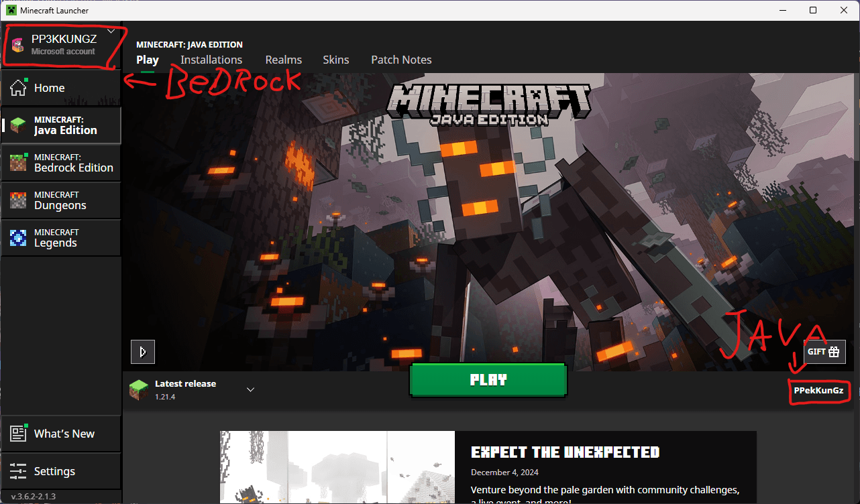Screen dimensions: 860x504
Task: Open the Minecraft Dungeons icon
Action: click(x=18, y=200)
